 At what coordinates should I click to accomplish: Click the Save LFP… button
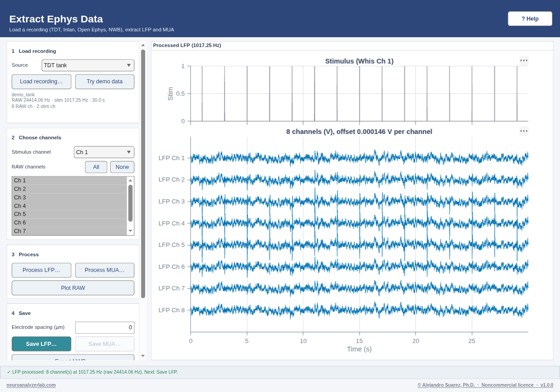(x=41, y=344)
